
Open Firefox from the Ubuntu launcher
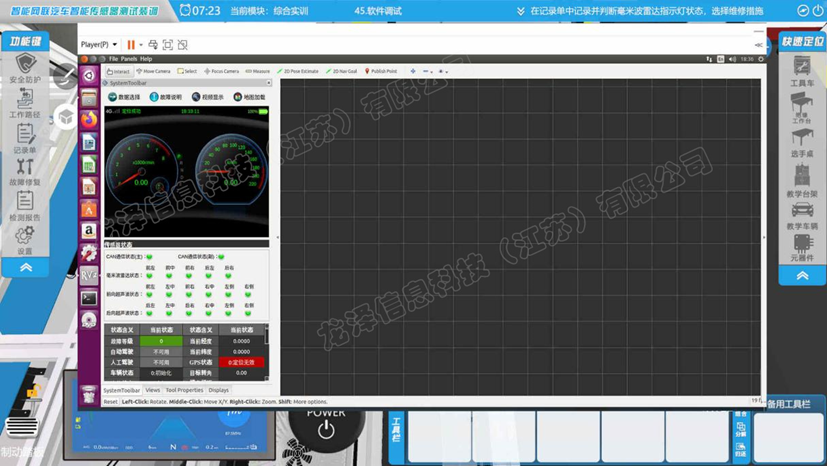point(89,119)
